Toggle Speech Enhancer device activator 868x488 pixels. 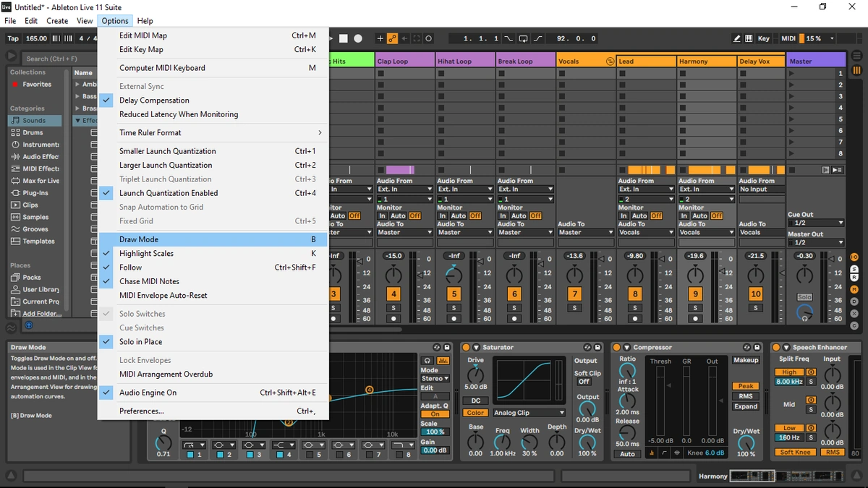[776, 348]
